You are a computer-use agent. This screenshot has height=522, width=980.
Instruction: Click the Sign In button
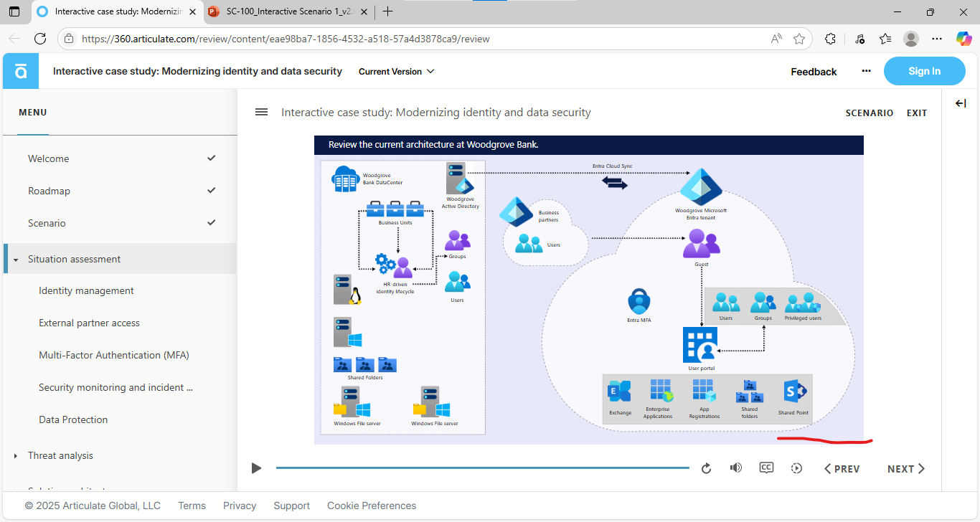point(924,71)
